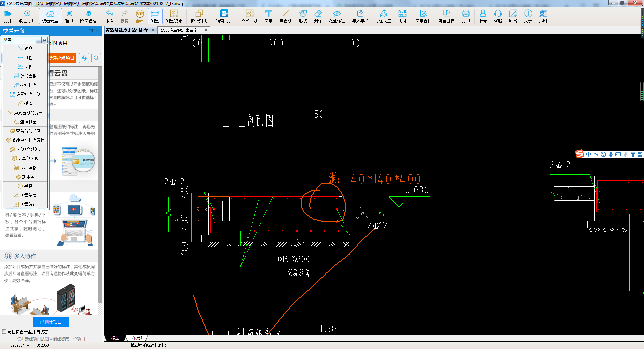Choose 点到直线的距离 measurement
644x349 pixels.
pyautogui.click(x=25, y=113)
